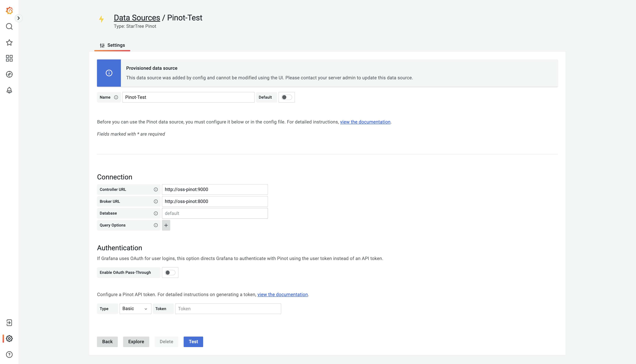Image resolution: width=636 pixels, height=364 pixels.
Task: Open the Type dropdown showing Basic
Action: [x=135, y=309]
